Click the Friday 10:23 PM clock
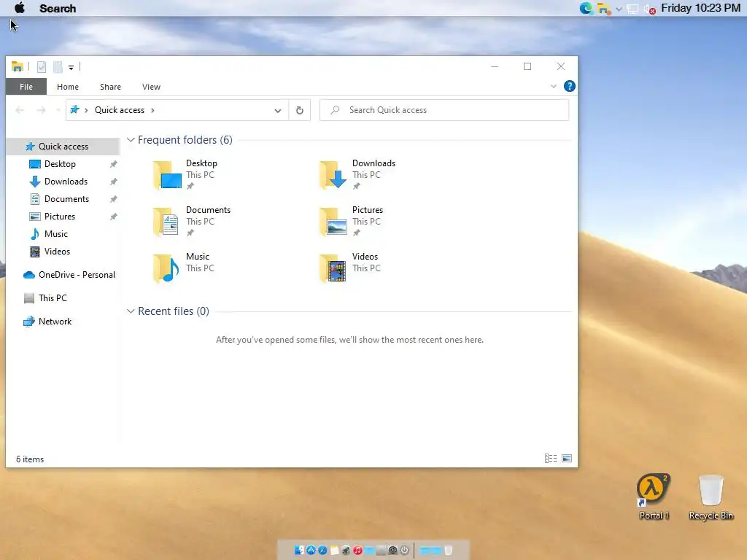The image size is (747, 560). click(x=701, y=8)
